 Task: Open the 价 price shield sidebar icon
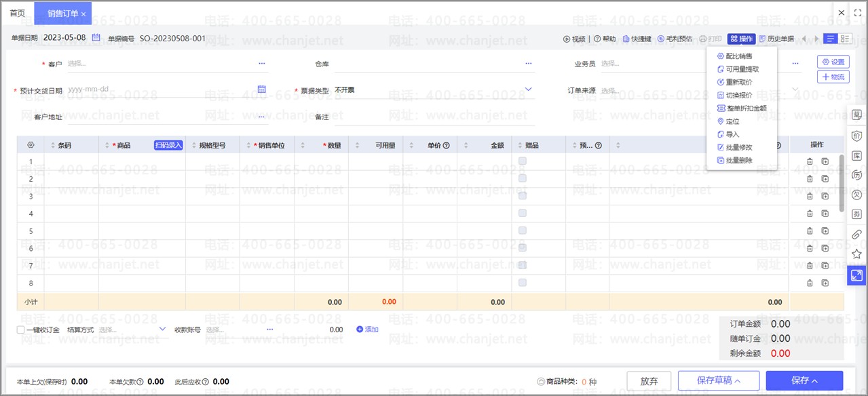[856, 136]
